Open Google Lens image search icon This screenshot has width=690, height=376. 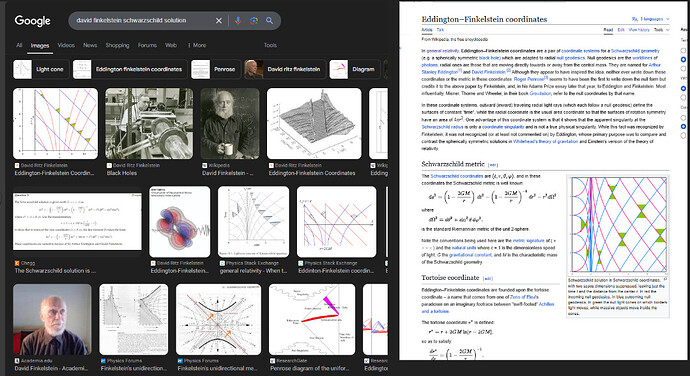click(253, 21)
